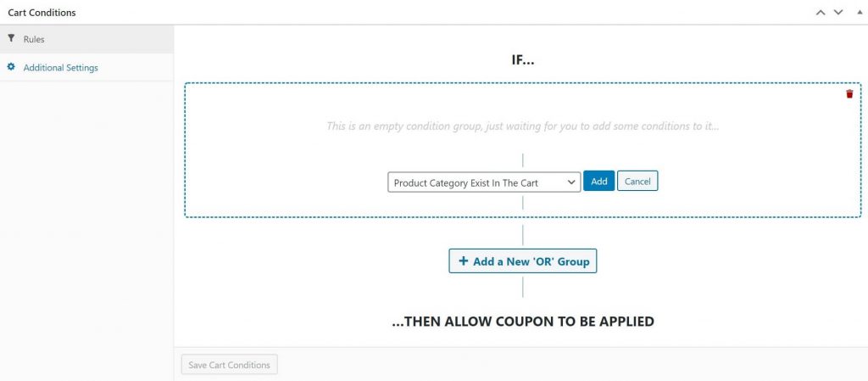Click the gear icon beside Additional Settings
This screenshot has width=868, height=381.
click(11, 67)
